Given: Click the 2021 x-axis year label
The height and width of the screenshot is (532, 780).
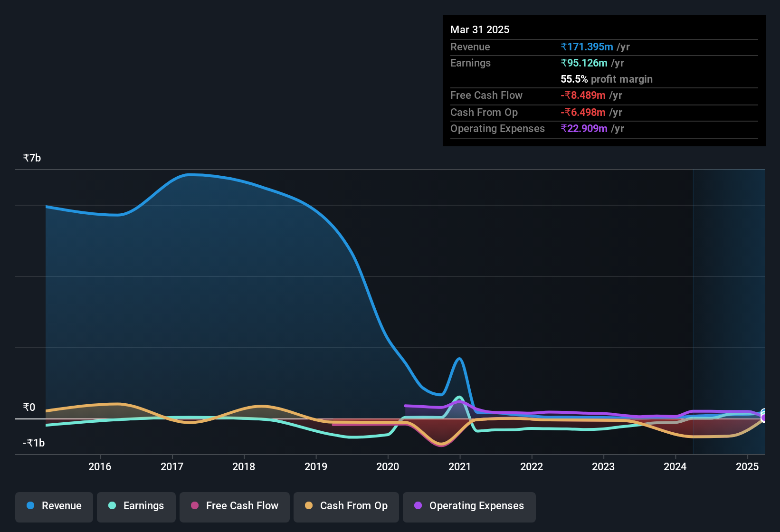Looking at the screenshot, I should click(460, 466).
